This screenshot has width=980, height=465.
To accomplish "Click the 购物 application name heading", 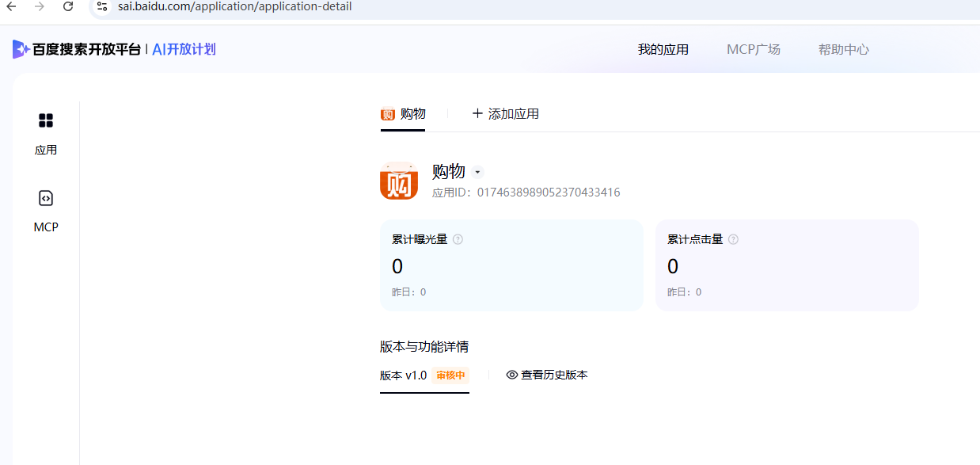I will [x=449, y=171].
